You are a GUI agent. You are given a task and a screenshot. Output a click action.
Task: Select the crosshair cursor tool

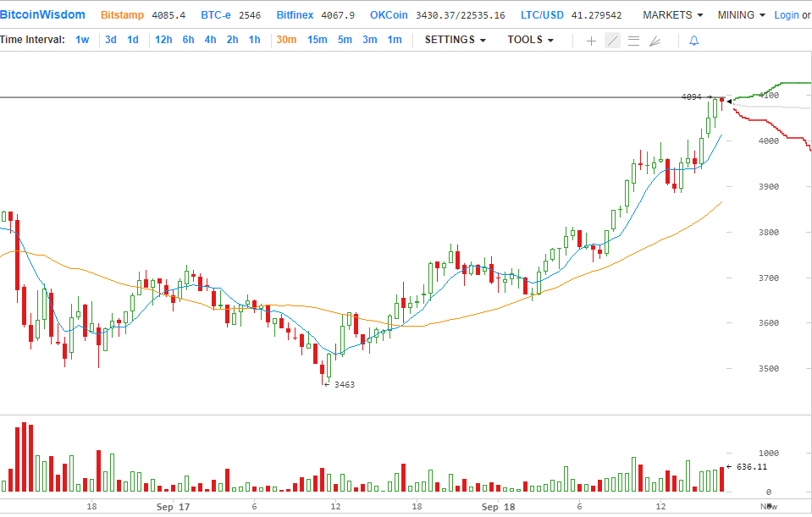point(591,41)
